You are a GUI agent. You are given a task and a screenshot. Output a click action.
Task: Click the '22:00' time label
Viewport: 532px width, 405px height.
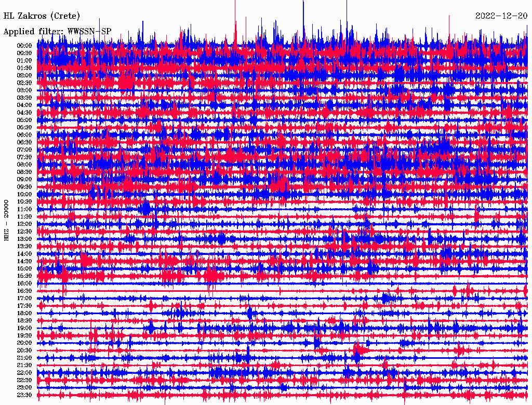pos(24,373)
